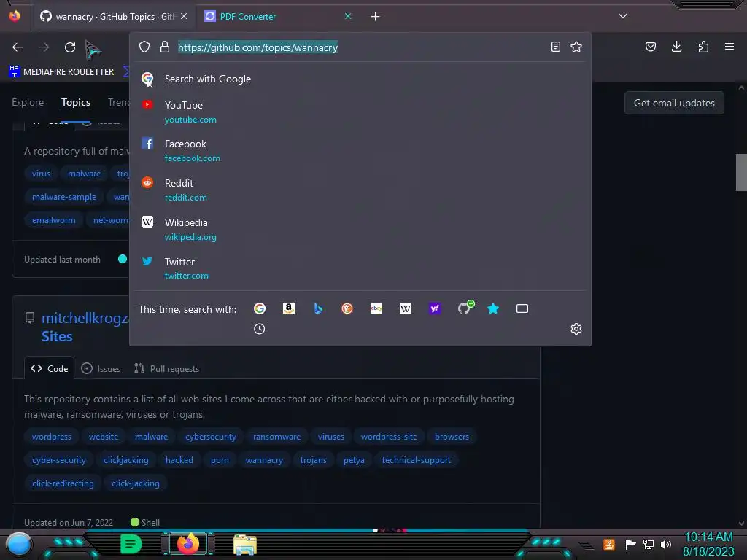Search this time with Amazon icon
Viewport: 747px width, 560px height.
(289, 308)
